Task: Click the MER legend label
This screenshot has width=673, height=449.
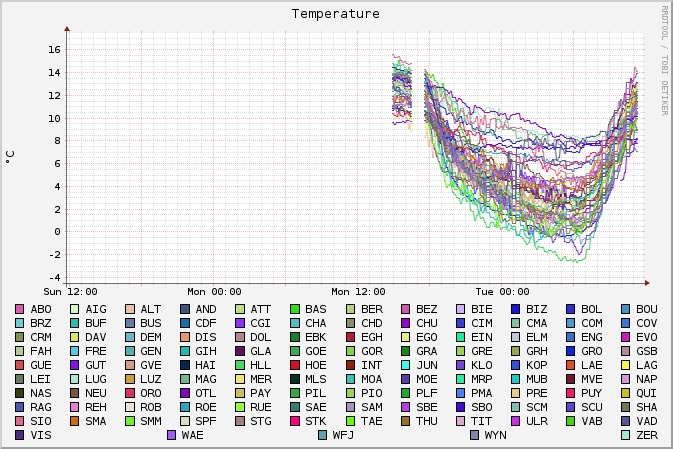Action: (261, 379)
